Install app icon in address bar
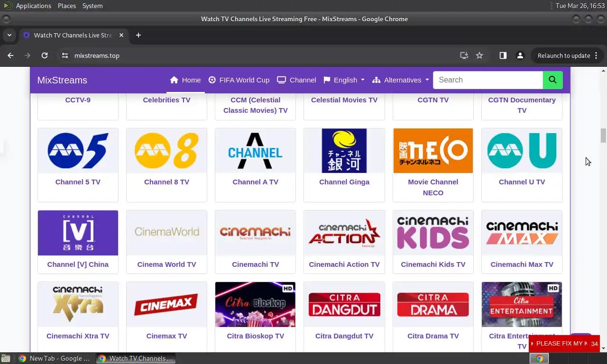This screenshot has width=607, height=364. pyautogui.click(x=464, y=55)
